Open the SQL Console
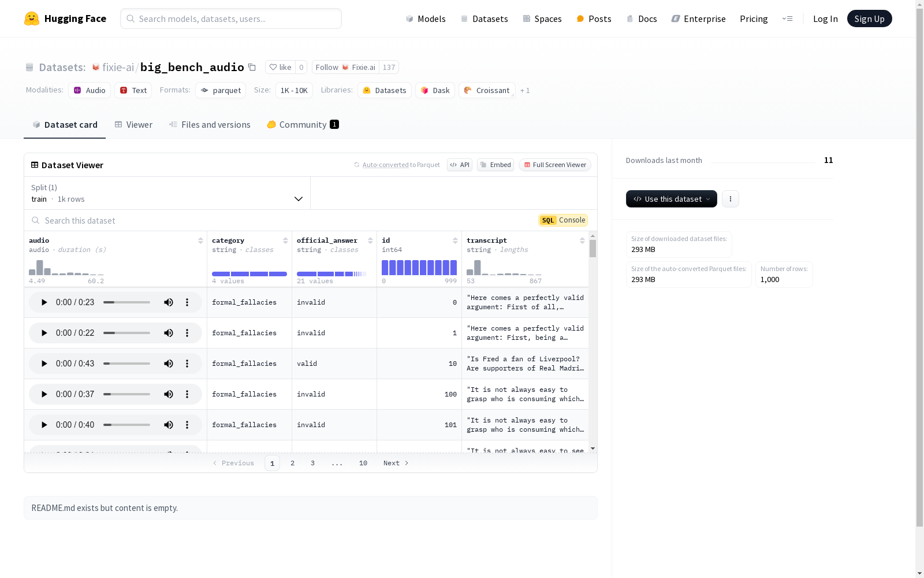The height and width of the screenshot is (578, 924). (563, 220)
